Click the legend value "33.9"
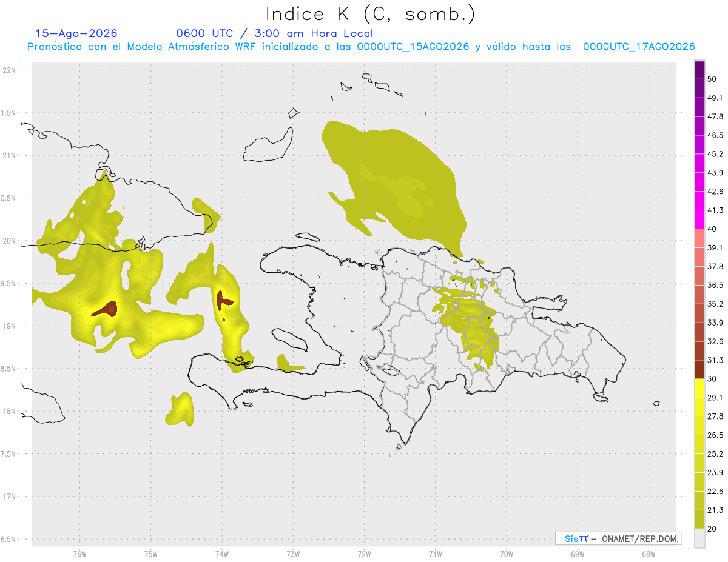The image size is (728, 562). (x=715, y=322)
